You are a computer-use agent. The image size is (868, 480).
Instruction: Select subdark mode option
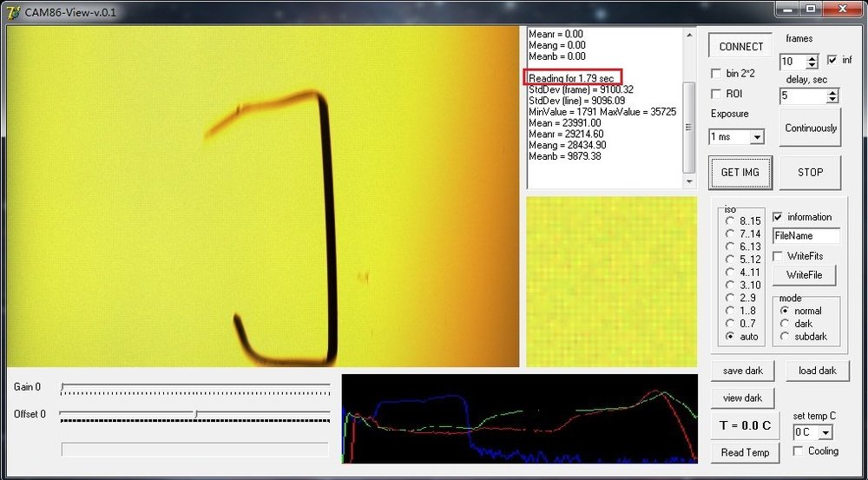coord(785,337)
